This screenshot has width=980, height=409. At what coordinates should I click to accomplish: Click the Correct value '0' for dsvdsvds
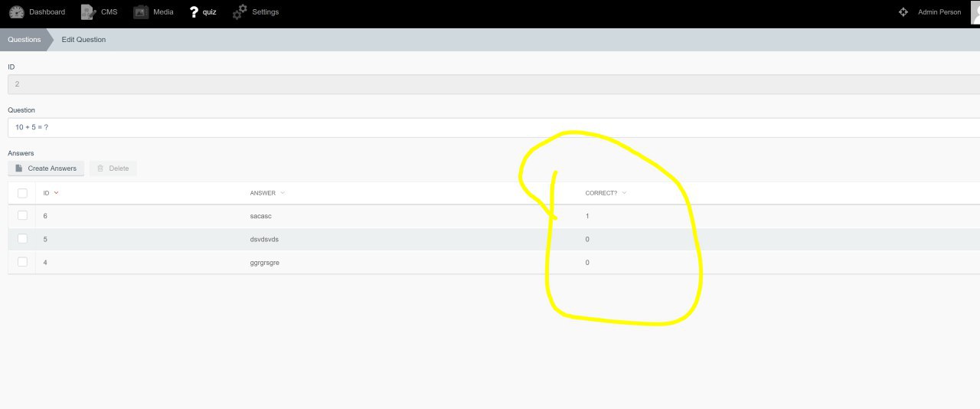[x=587, y=239]
